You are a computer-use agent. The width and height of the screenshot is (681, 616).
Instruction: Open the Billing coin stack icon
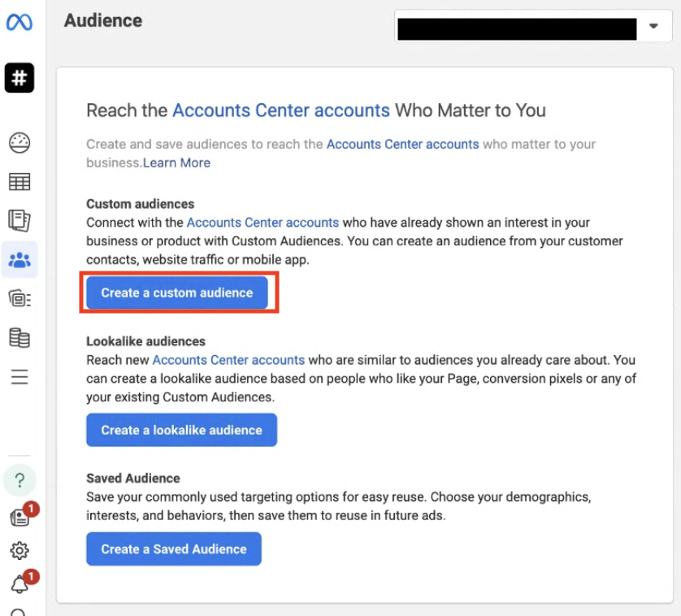[20, 337]
